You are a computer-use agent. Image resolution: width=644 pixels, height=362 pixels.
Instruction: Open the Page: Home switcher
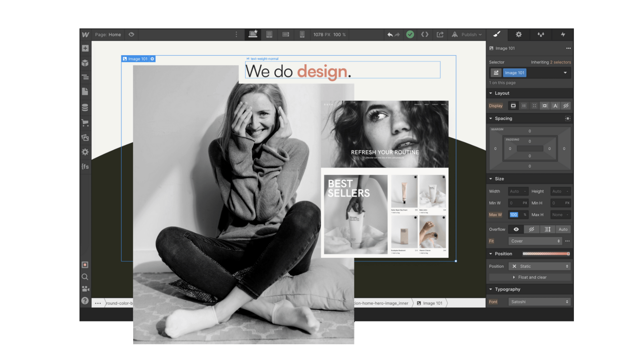click(x=108, y=35)
